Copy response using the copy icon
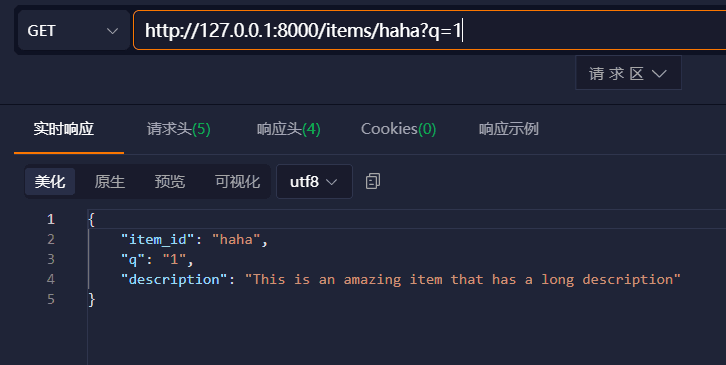The width and height of the screenshot is (726, 365). pyautogui.click(x=373, y=181)
